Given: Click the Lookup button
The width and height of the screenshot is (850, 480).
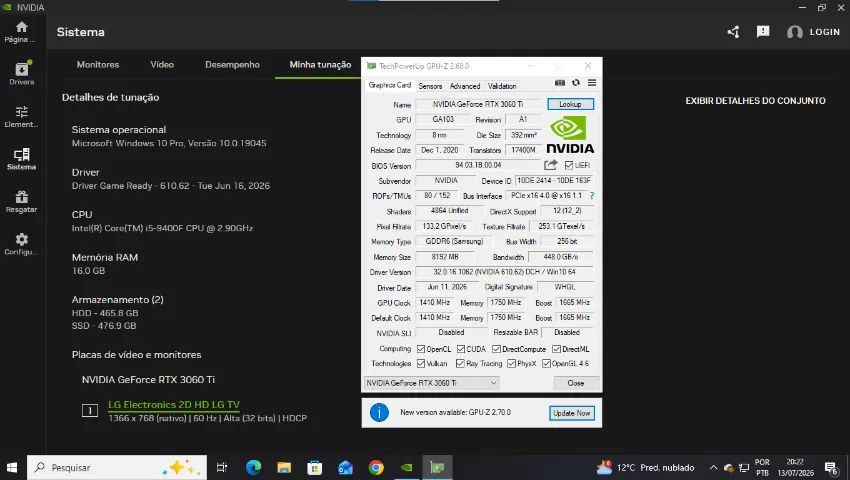Looking at the screenshot, I should click(570, 104).
